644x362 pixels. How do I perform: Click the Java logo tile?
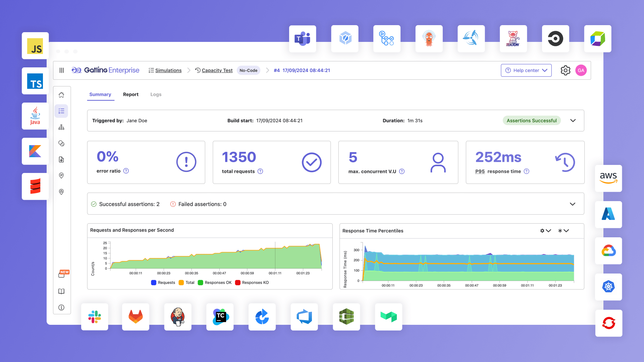pos(35,116)
